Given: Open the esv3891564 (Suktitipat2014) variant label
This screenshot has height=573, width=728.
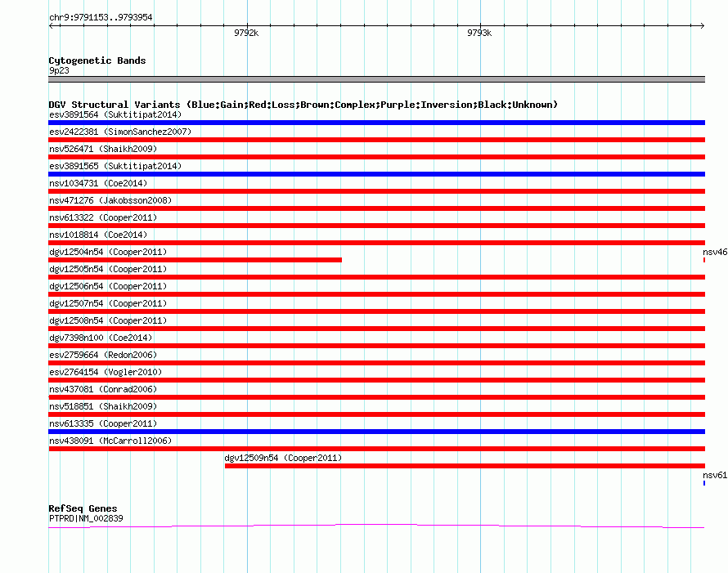Looking at the screenshot, I should 115,114.
